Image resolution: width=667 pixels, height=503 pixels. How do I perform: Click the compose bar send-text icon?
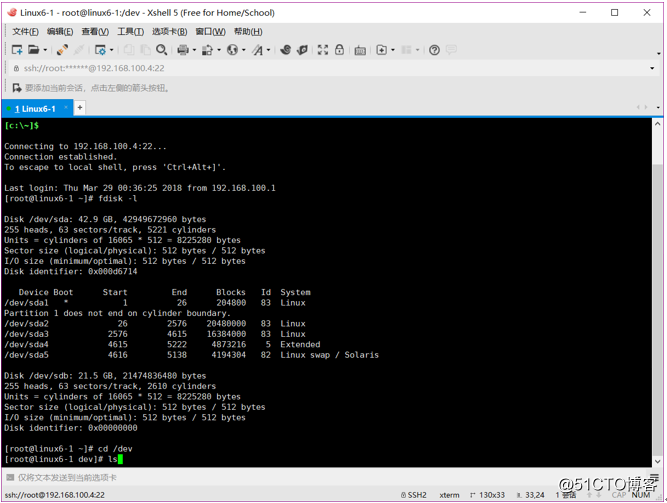[10, 477]
